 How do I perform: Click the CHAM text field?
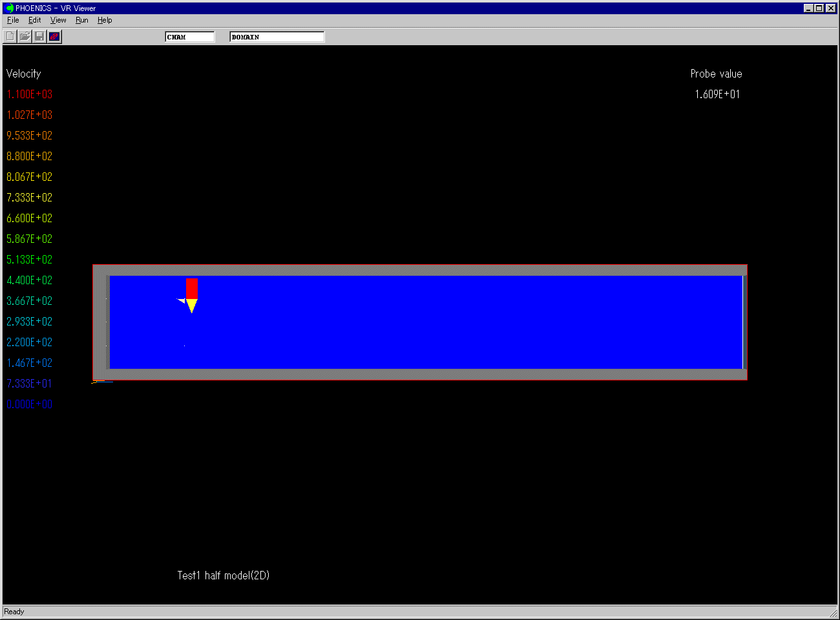point(189,37)
